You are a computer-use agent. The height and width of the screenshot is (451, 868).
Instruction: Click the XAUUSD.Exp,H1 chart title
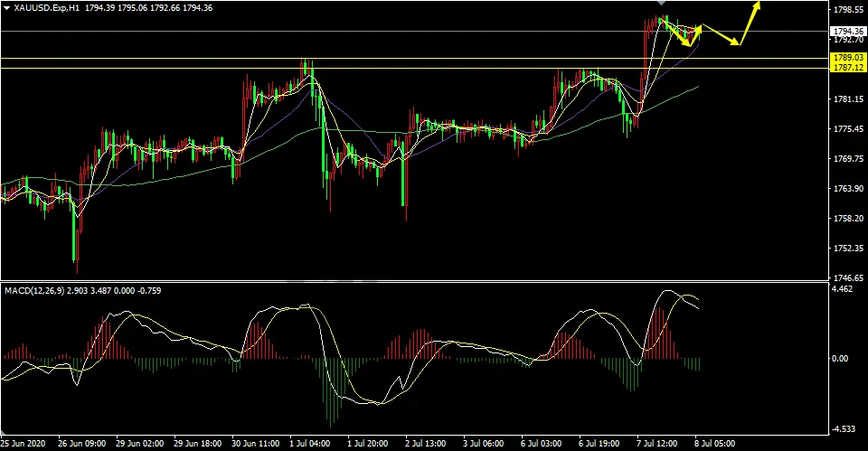point(48,8)
